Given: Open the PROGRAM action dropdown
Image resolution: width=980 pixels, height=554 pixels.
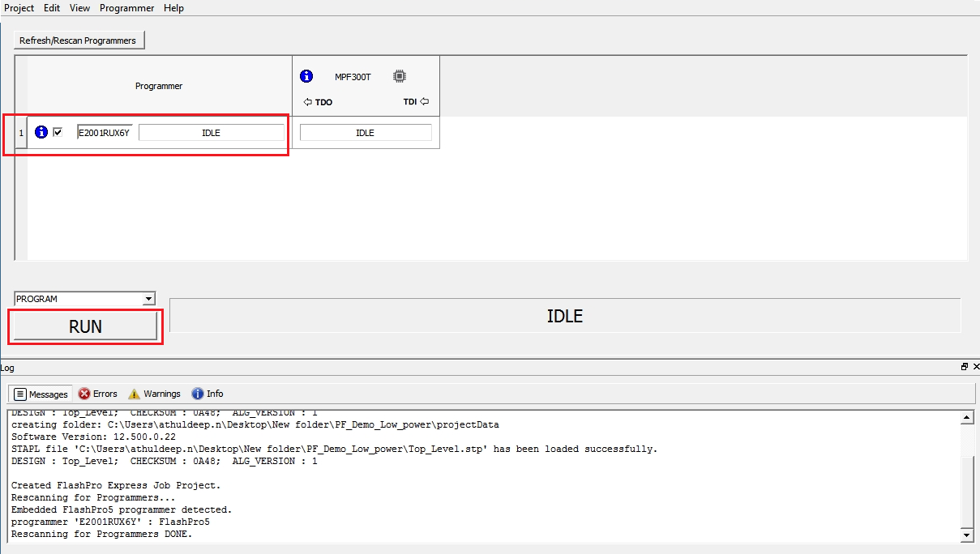Looking at the screenshot, I should 148,299.
